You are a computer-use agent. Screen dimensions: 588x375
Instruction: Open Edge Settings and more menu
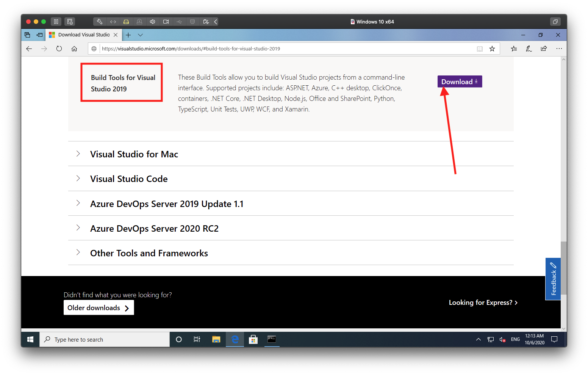(559, 49)
